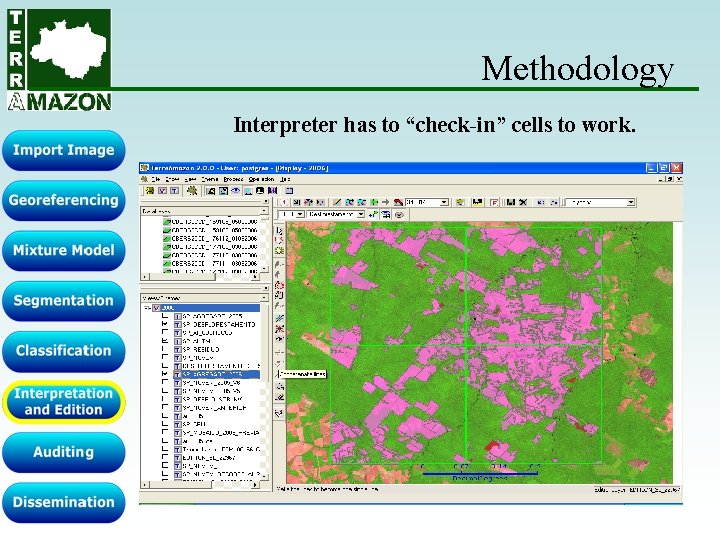The width and height of the screenshot is (720, 540).
Task: Click the databases list horizontal scroll-left arrow
Action: tap(145, 277)
